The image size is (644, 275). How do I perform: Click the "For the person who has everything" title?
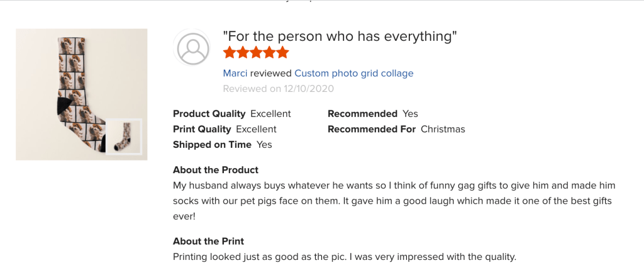340,36
